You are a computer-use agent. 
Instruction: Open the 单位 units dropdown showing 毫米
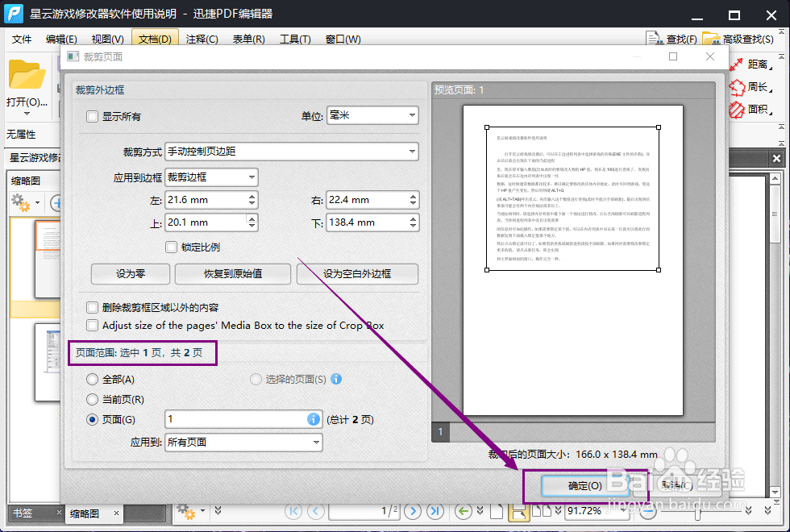(x=372, y=115)
